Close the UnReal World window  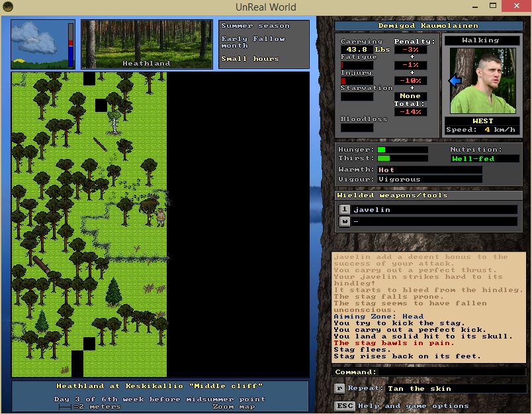(x=516, y=6)
